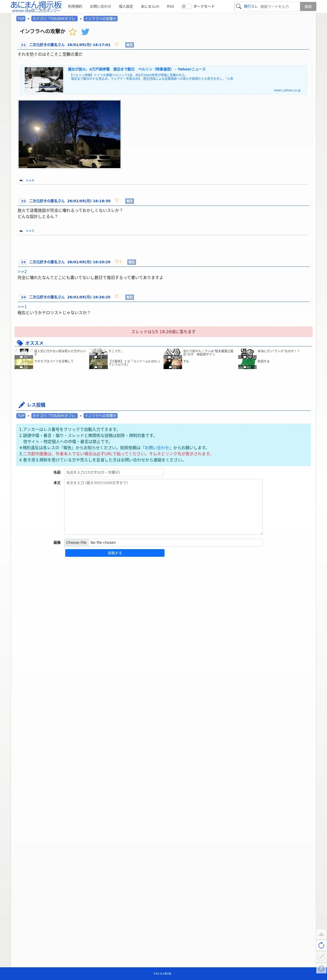Open 個人設定 in the header
Screen dimensions: 327x980
pyautogui.click(x=126, y=6)
